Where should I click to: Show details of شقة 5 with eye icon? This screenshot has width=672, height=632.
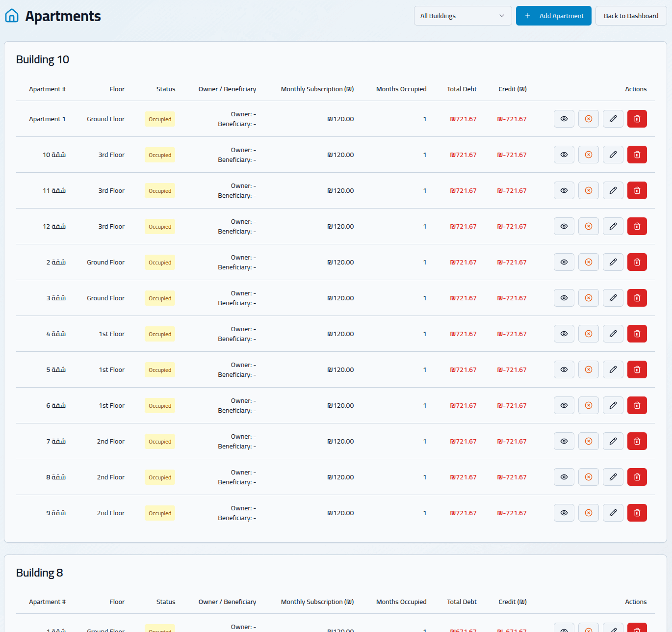click(x=564, y=369)
